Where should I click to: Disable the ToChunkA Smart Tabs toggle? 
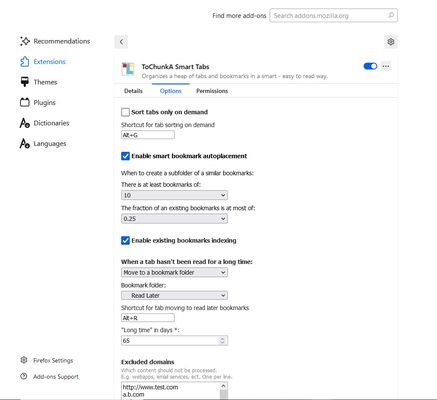(x=370, y=66)
